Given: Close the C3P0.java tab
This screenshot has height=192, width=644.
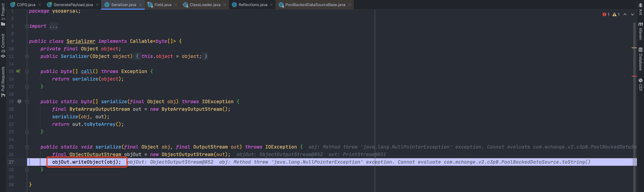Looking at the screenshot, I should (x=40, y=5).
